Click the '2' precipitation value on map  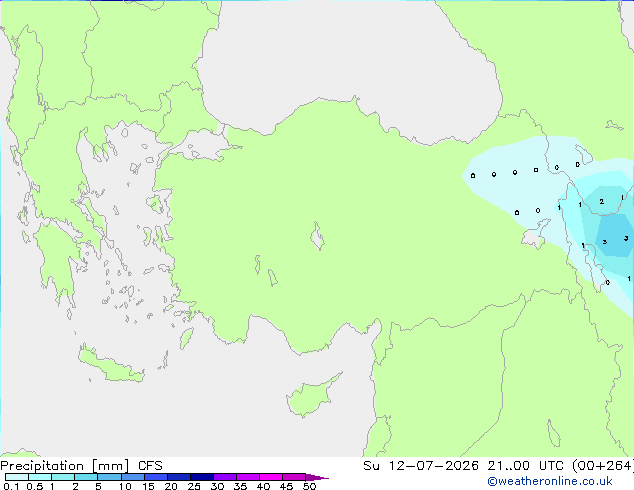[602, 201]
